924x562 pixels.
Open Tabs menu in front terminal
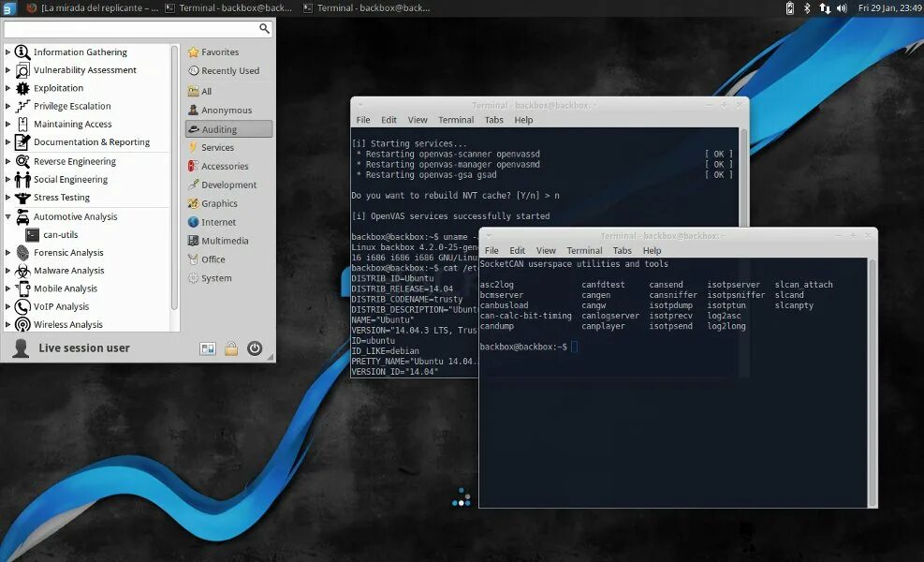(x=622, y=251)
